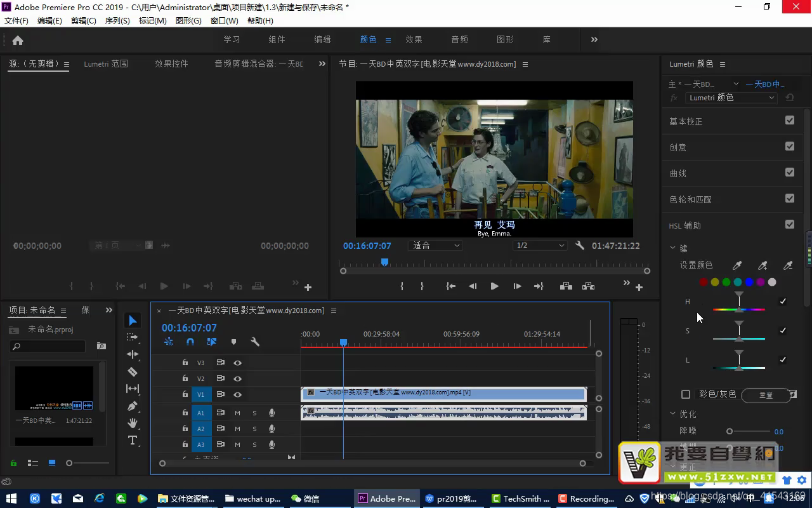This screenshot has width=812, height=508.
Task: Open the Lumetri 颜色 effect dropdown
Action: (731, 98)
